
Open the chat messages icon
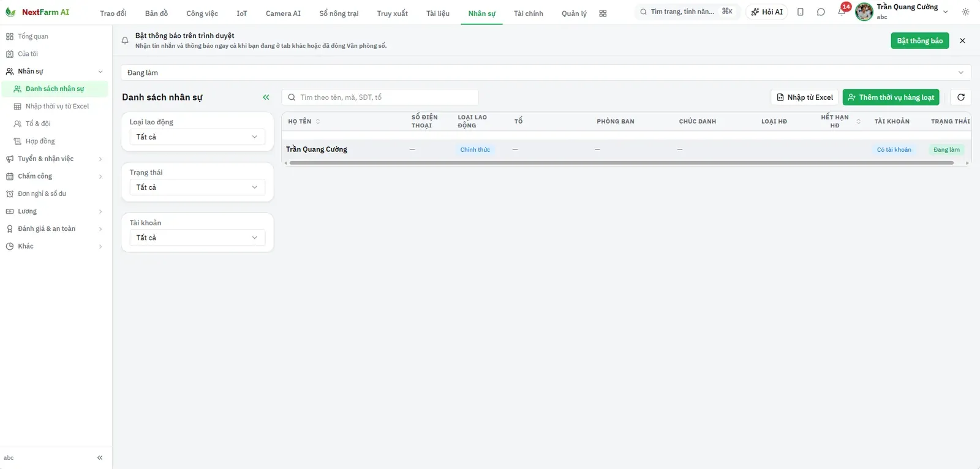point(821,12)
